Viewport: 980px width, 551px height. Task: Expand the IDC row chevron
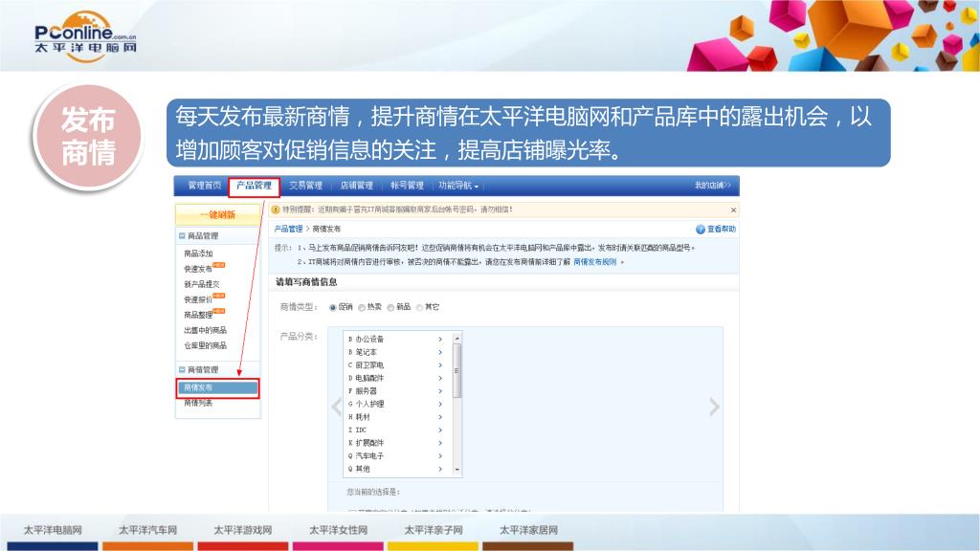click(x=440, y=430)
